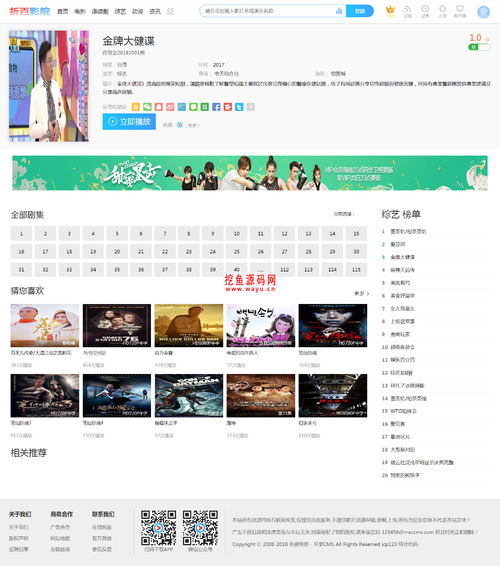Image resolution: width=500 pixels, height=566 pixels.
Task: Click the blue 立即播放 play button
Action: 129,122
